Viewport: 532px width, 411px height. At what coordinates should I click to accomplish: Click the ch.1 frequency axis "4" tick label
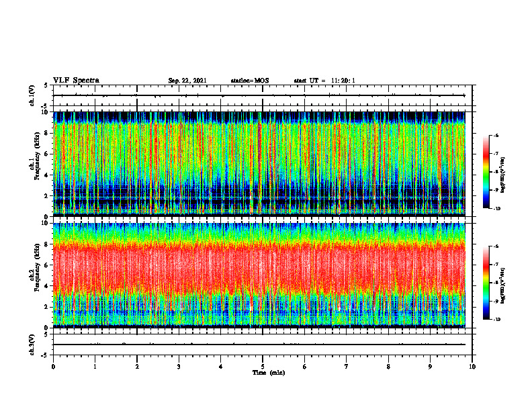[47, 175]
